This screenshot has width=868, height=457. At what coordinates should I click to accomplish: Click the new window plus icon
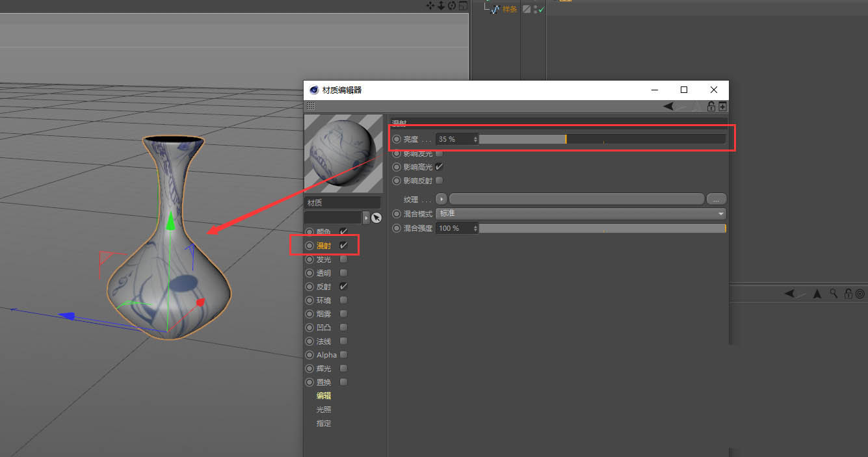coord(722,107)
